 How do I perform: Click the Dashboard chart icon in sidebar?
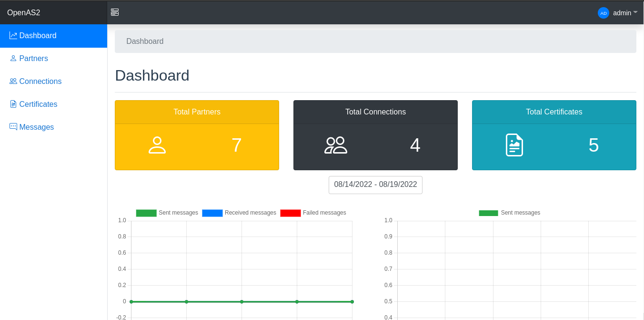click(13, 35)
